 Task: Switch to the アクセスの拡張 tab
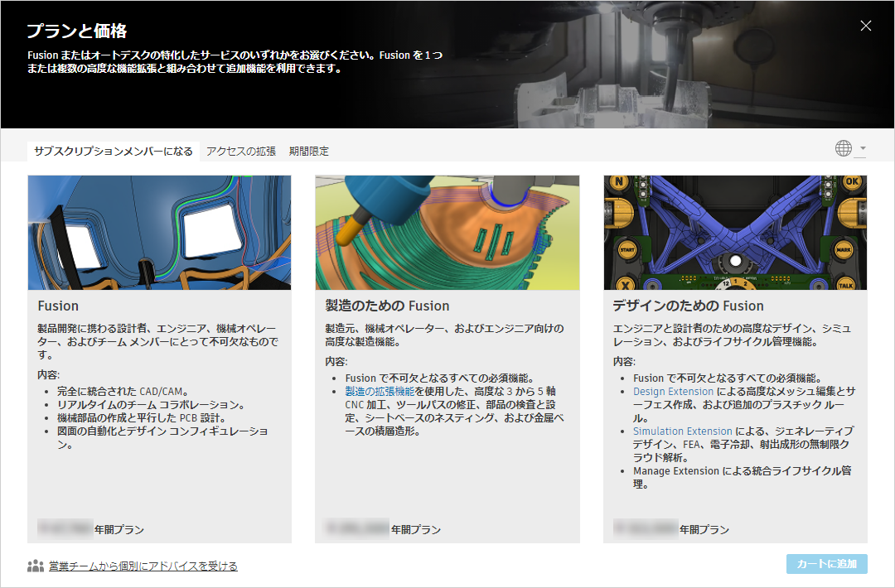(x=241, y=151)
